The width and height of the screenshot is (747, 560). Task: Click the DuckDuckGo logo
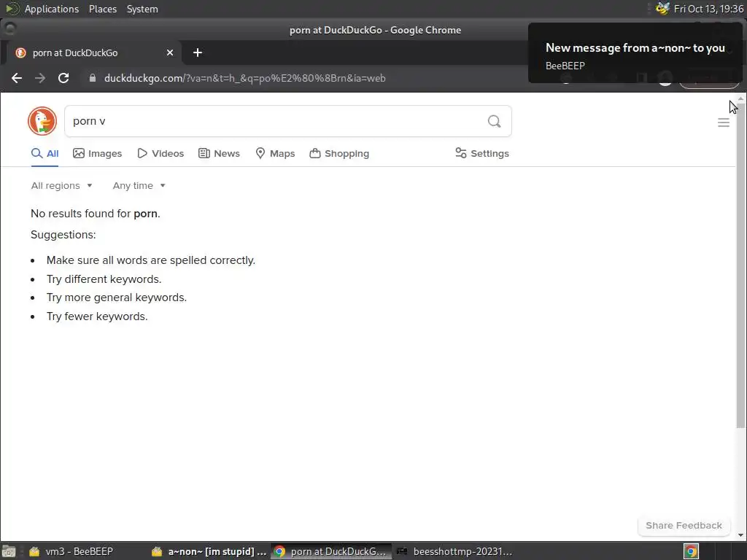coord(42,121)
